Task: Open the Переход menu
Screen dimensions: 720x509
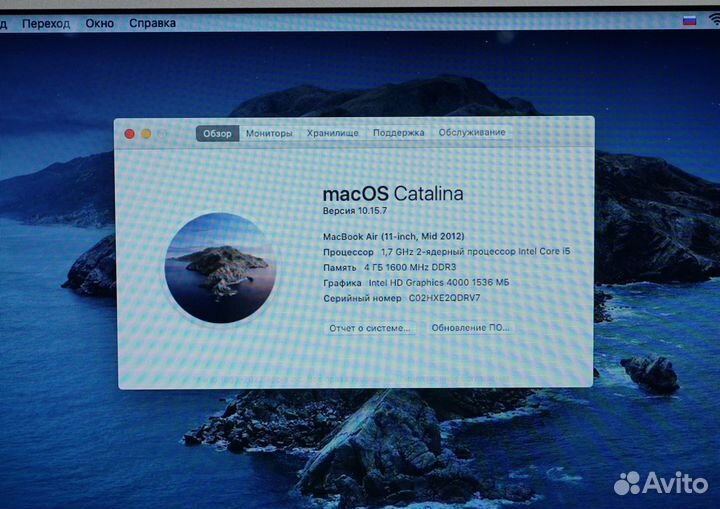Action: tap(46, 23)
